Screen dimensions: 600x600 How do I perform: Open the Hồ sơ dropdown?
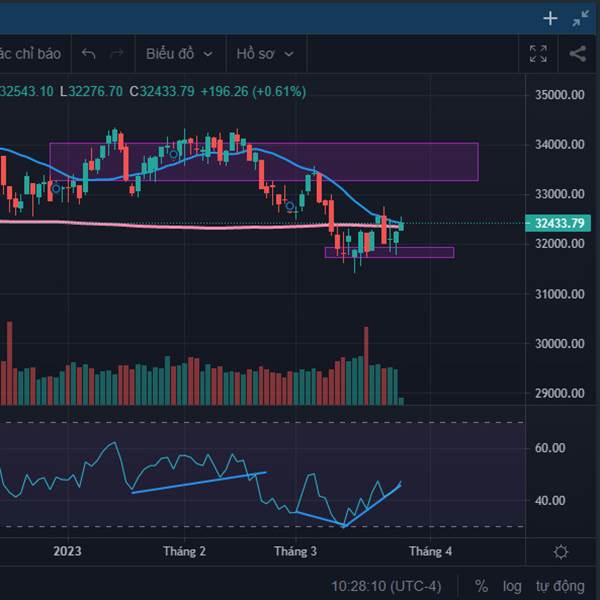(265, 54)
